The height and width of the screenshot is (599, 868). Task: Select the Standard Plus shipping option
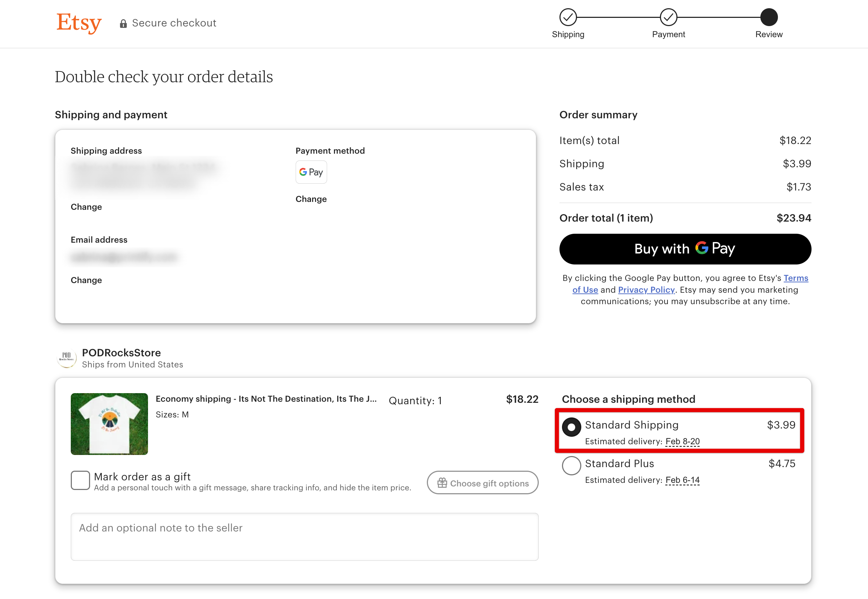point(571,465)
